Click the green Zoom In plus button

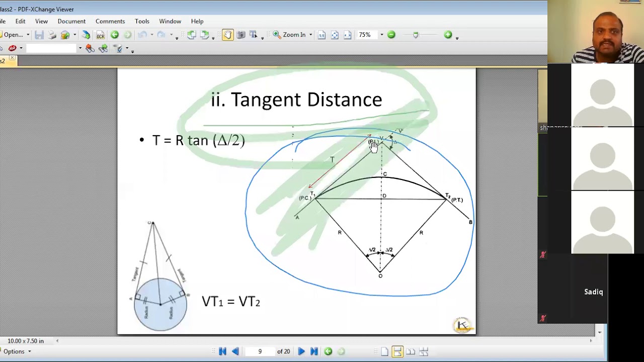pyautogui.click(x=448, y=35)
